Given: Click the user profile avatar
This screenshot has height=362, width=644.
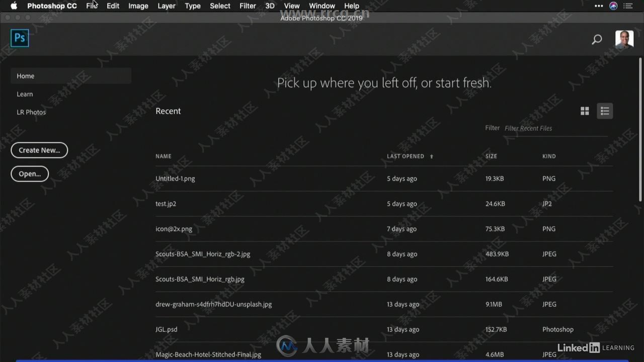Looking at the screenshot, I should (x=624, y=39).
